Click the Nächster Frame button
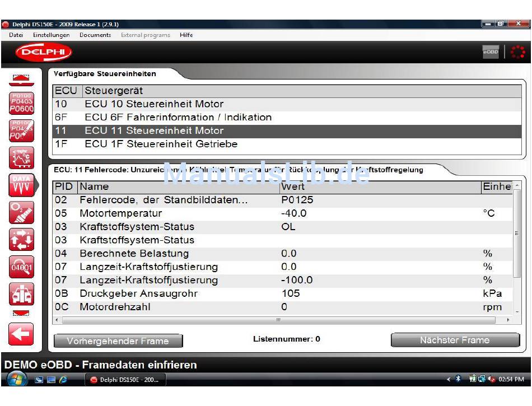 tap(455, 340)
